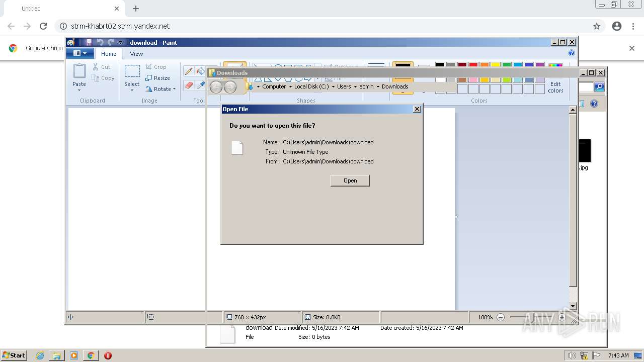Click Local Disk (C:) breadcrumb
The image size is (644, 362).
311,86
